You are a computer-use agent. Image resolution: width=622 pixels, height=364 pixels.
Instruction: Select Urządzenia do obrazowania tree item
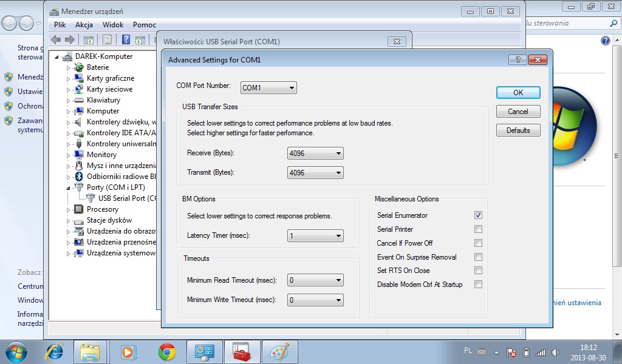[121, 231]
